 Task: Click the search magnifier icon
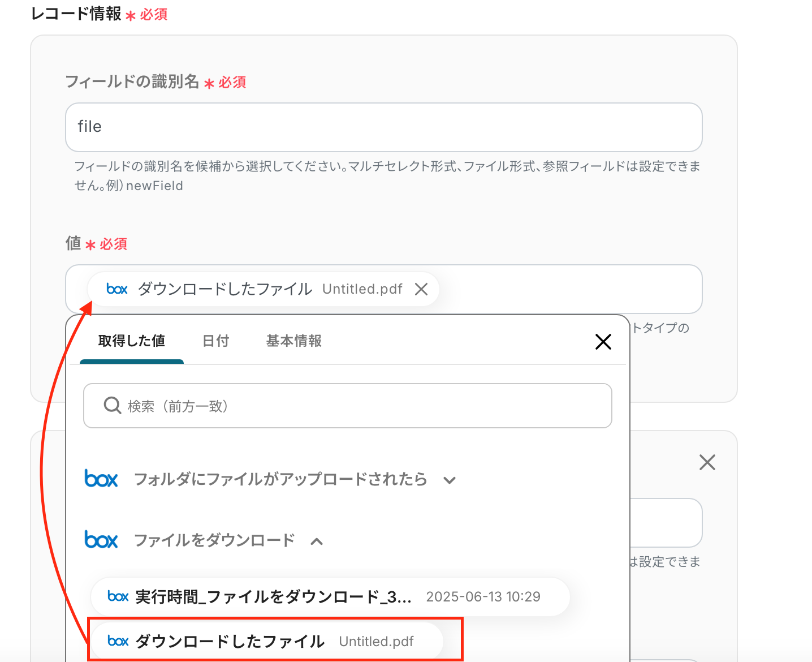click(x=113, y=406)
